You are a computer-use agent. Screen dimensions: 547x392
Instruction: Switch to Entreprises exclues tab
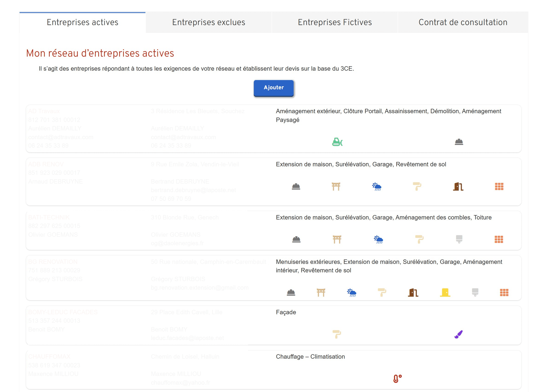coord(209,22)
